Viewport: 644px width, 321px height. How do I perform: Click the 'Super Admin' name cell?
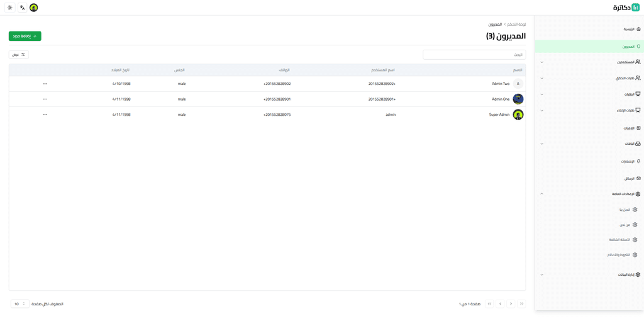click(499, 115)
